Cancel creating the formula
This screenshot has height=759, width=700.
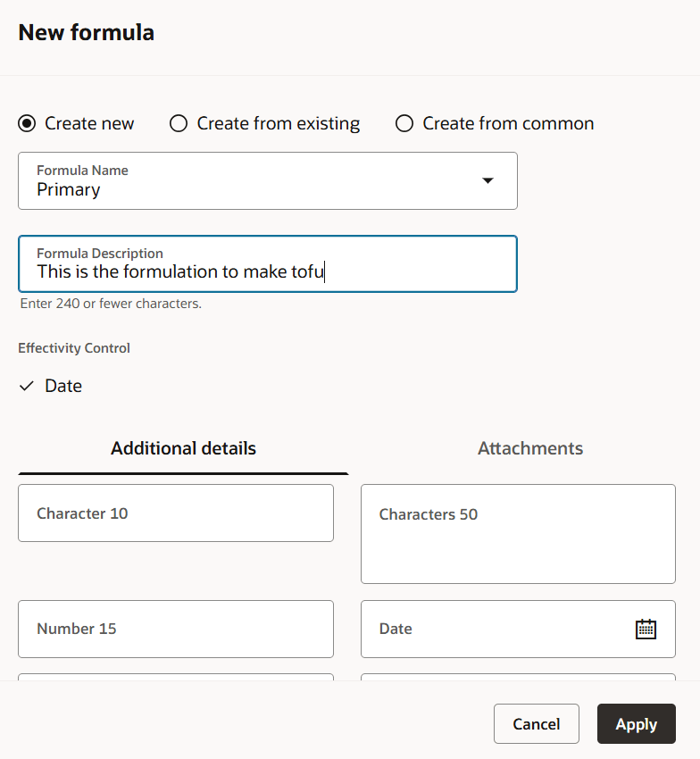pos(536,723)
